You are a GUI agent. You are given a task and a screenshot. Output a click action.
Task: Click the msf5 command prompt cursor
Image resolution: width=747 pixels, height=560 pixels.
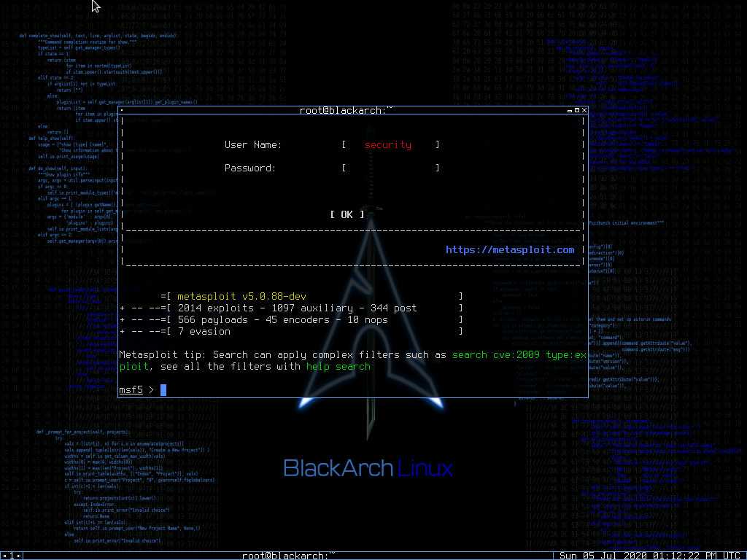(x=163, y=390)
